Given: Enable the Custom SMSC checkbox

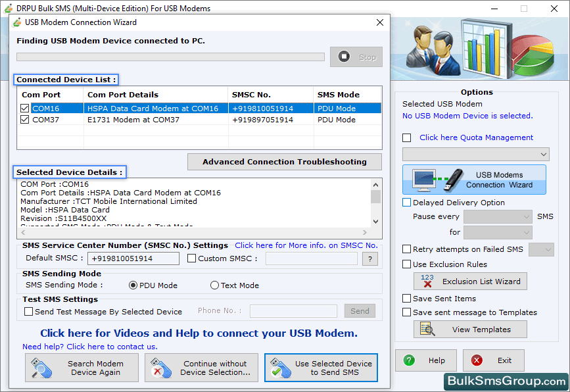Looking at the screenshot, I should coord(191,258).
